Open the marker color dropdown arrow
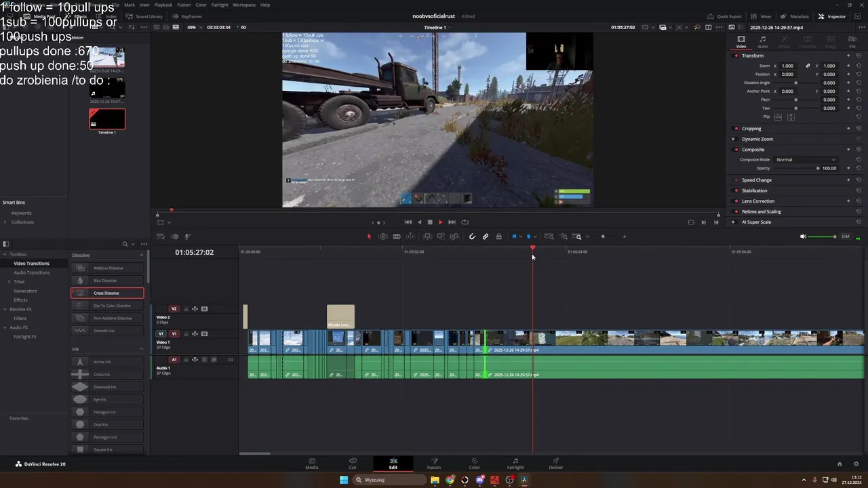Image resolution: width=868 pixels, height=488 pixels. [x=535, y=237]
